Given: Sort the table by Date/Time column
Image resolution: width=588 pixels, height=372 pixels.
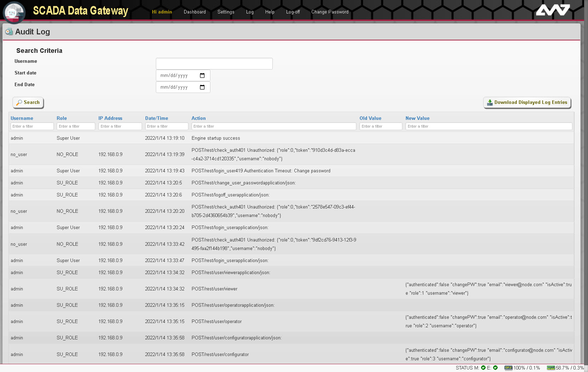Looking at the screenshot, I should click(x=157, y=118).
